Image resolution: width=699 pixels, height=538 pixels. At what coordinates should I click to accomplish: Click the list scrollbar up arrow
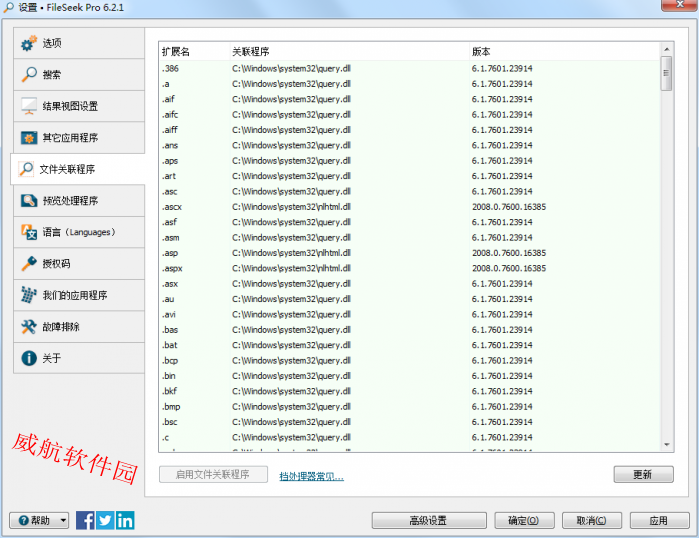point(666,49)
